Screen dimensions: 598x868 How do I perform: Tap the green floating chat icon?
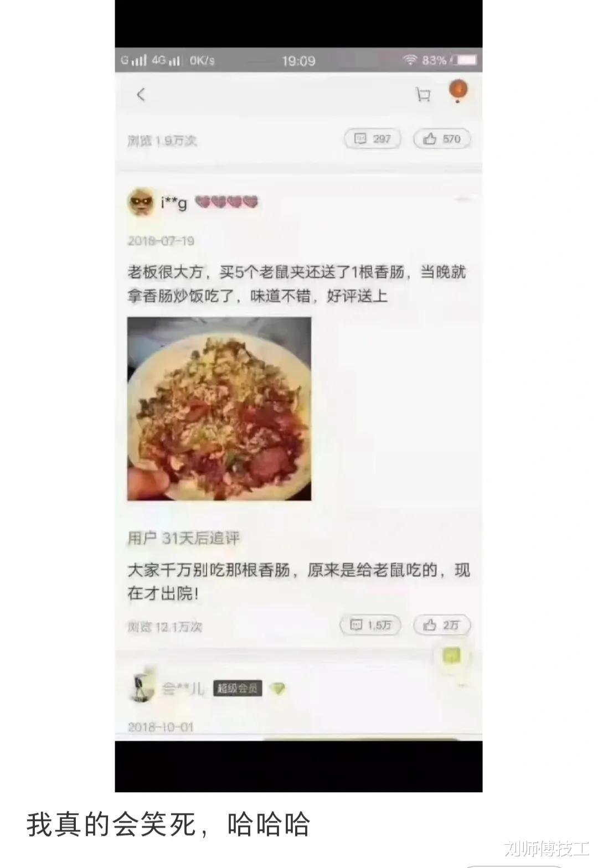click(x=452, y=656)
